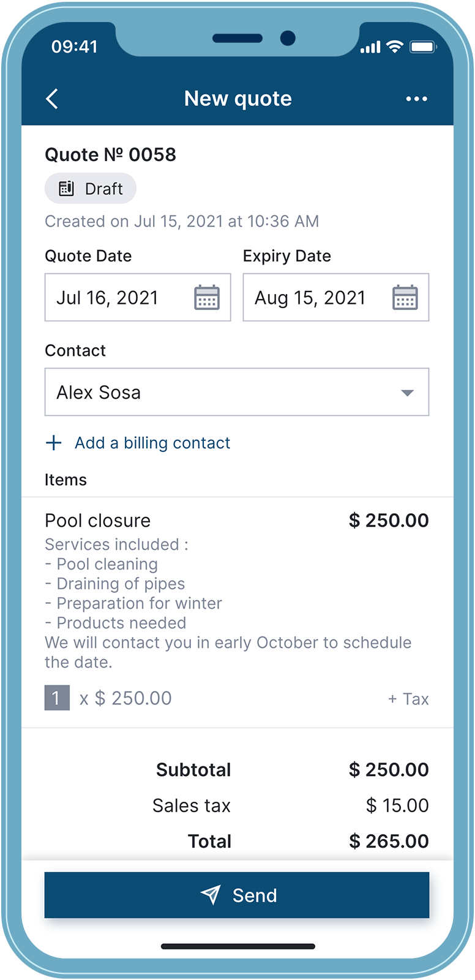Image resolution: width=475 pixels, height=980 pixels.
Task: Edit the Jul 16, 2021 quote date
Action: pyautogui.click(x=138, y=297)
